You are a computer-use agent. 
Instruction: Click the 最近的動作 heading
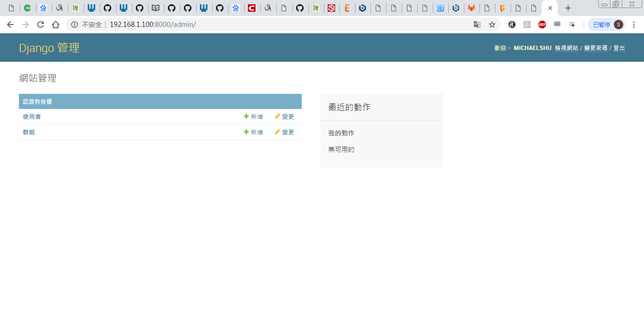[x=349, y=107]
